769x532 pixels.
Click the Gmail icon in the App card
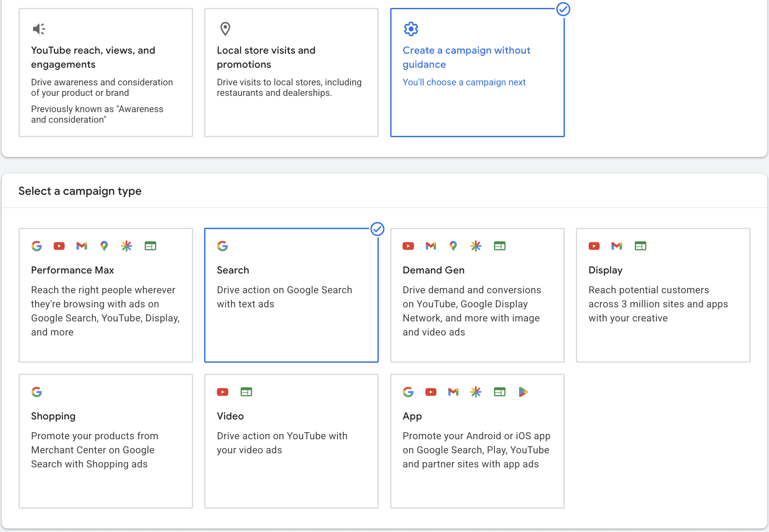pyautogui.click(x=453, y=392)
